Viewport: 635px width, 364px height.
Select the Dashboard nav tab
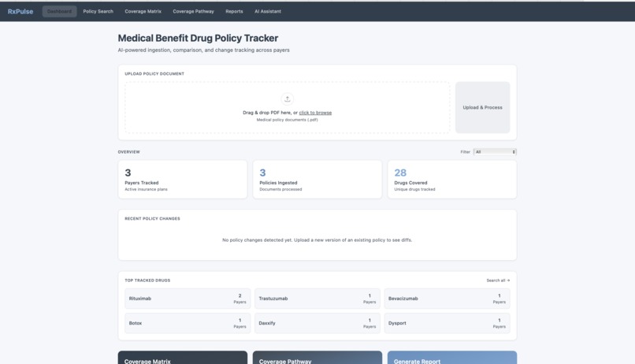tap(59, 11)
